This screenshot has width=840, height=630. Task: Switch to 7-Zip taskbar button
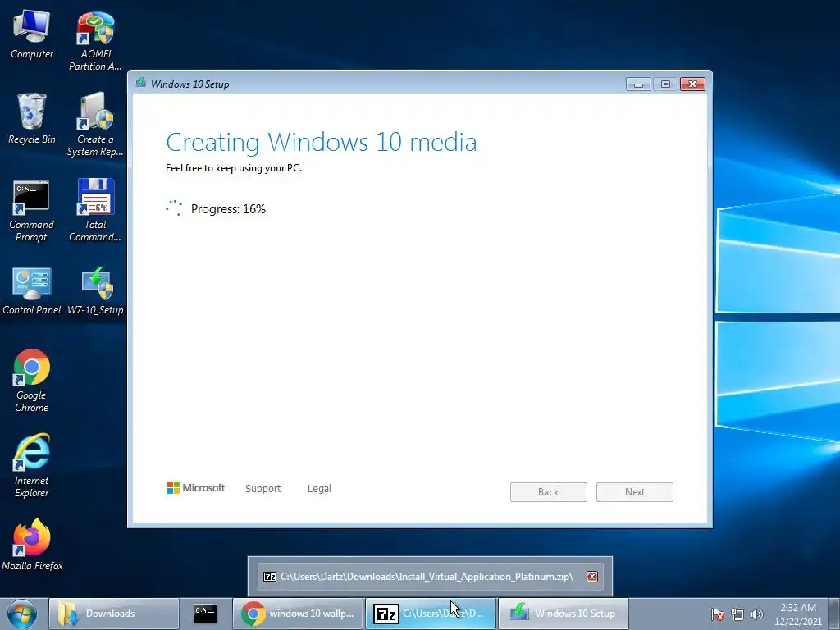pos(431,614)
